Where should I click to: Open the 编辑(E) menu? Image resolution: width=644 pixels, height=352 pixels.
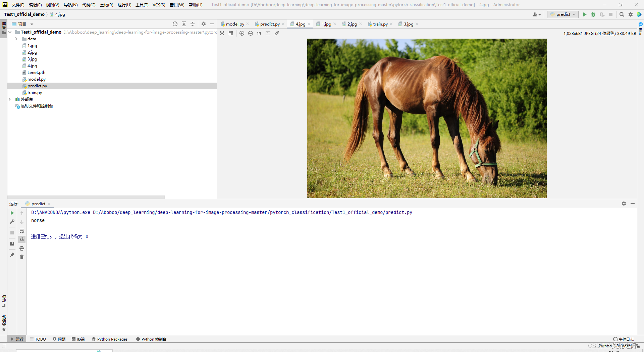point(35,5)
